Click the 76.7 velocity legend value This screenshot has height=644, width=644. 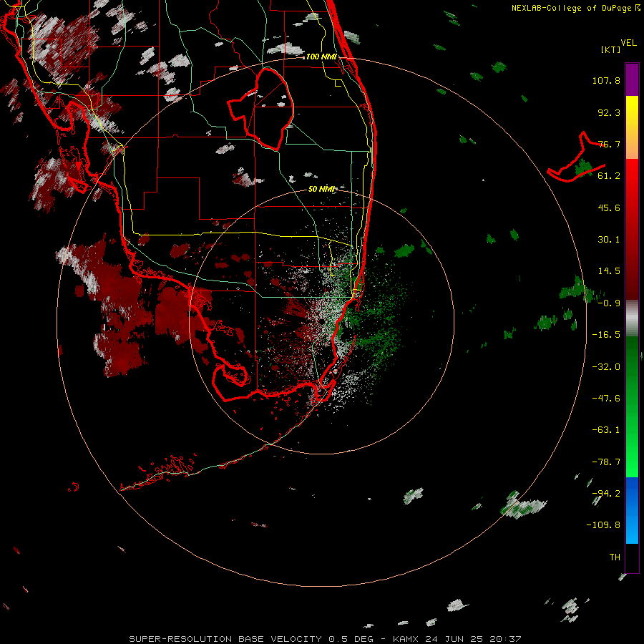[x=609, y=144]
